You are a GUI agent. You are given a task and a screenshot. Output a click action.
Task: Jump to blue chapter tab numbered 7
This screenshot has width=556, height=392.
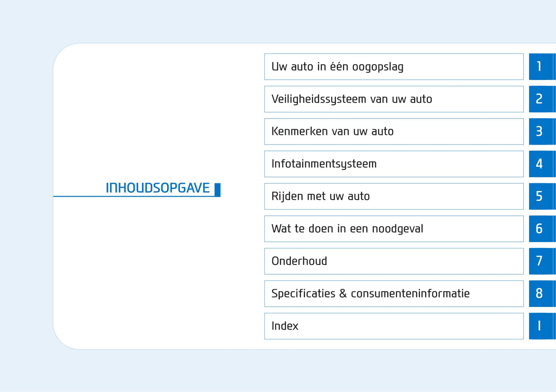tap(541, 261)
